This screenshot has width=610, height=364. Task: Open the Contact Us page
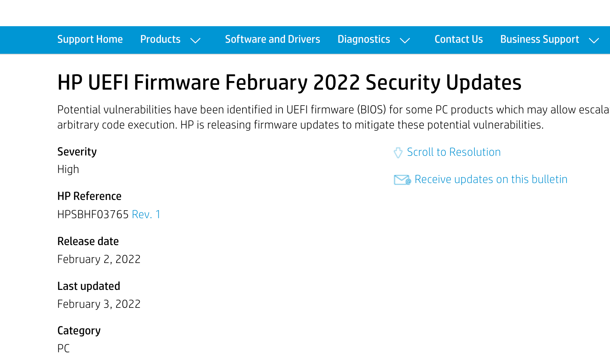(459, 39)
